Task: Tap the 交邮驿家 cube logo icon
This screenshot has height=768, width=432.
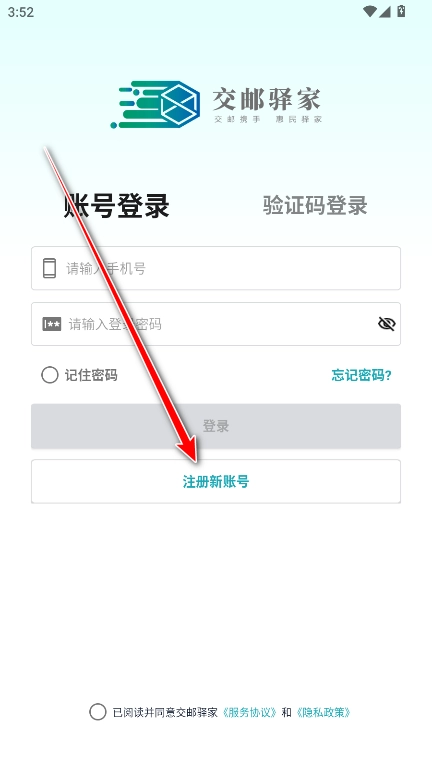Action: click(x=156, y=104)
